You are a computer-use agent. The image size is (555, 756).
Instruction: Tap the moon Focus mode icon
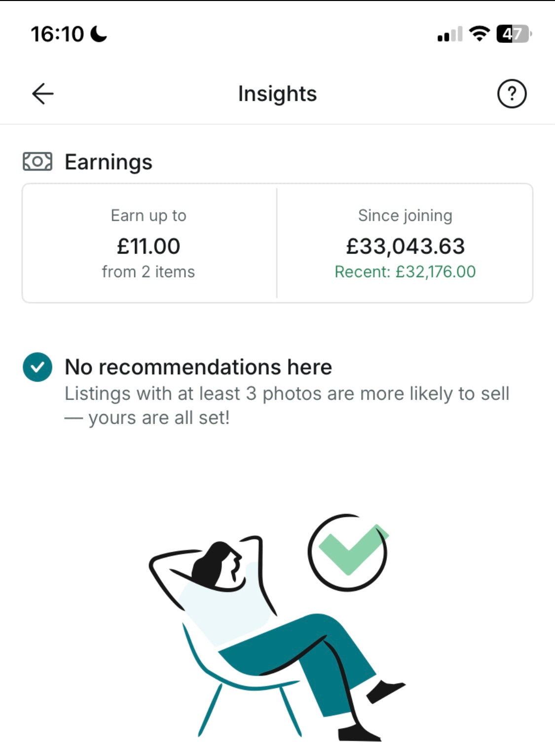(99, 34)
